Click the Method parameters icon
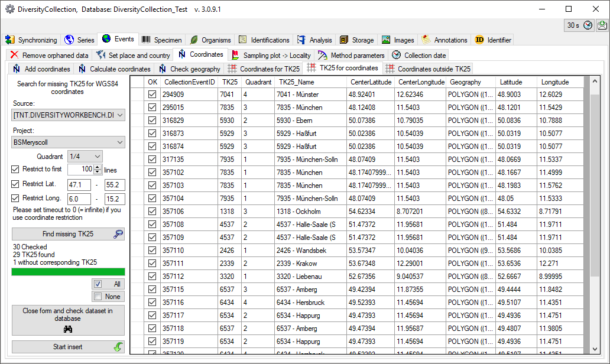Image resolution: width=610 pixels, height=364 pixels. tap(323, 55)
